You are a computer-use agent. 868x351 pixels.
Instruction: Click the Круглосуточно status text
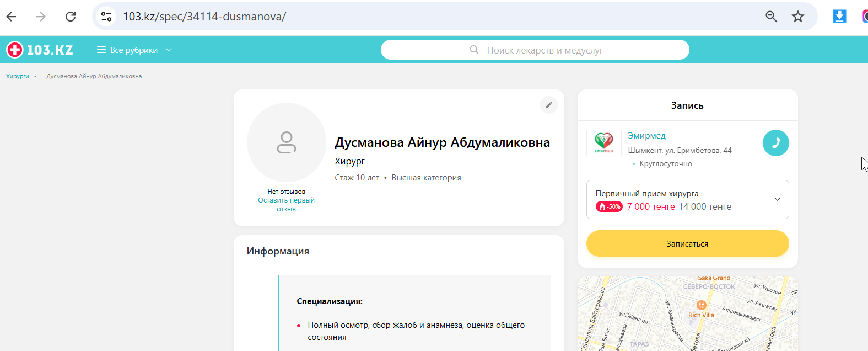click(x=665, y=163)
